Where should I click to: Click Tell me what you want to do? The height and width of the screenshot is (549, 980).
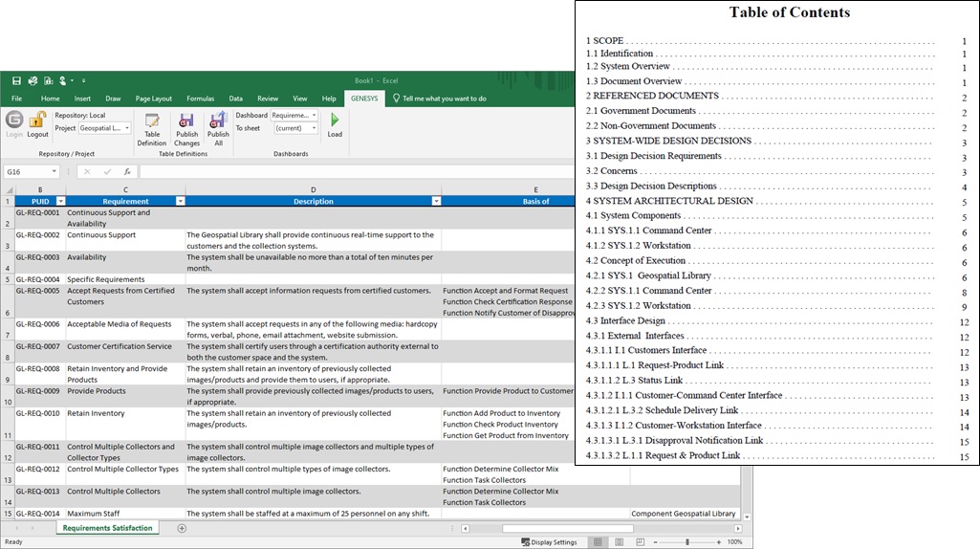click(x=445, y=99)
